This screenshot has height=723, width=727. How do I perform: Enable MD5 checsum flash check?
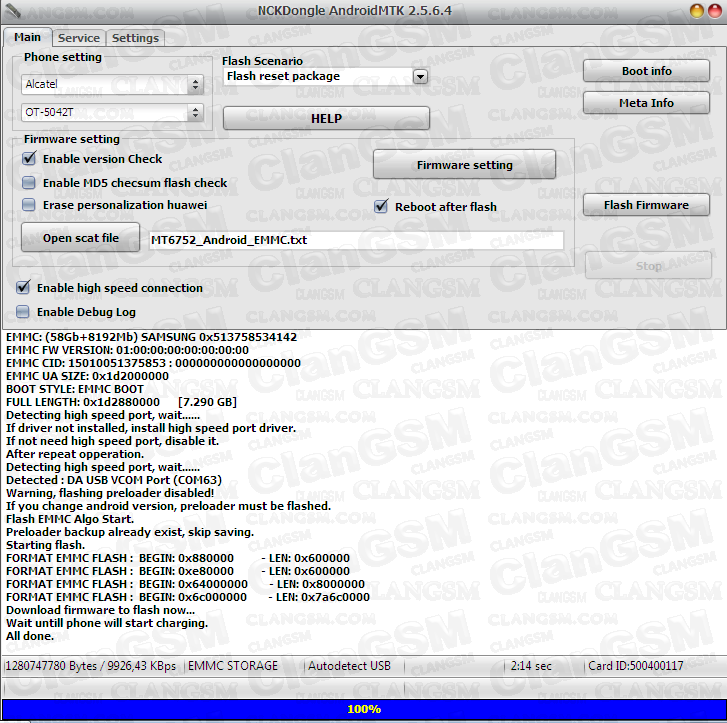click(29, 183)
